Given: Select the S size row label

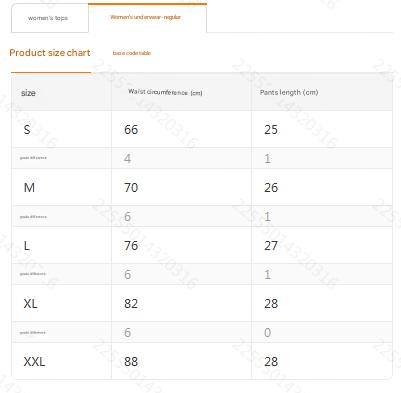Looking at the screenshot, I should click(27, 129).
